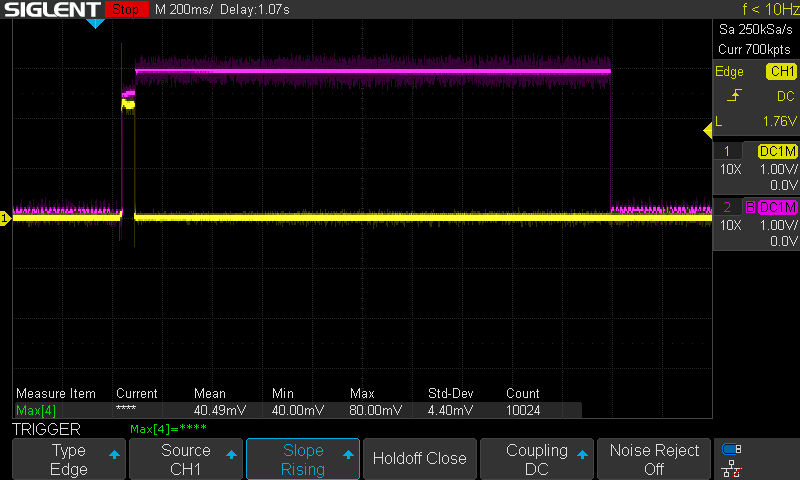Toggle the Holdoff Close option

click(419, 459)
